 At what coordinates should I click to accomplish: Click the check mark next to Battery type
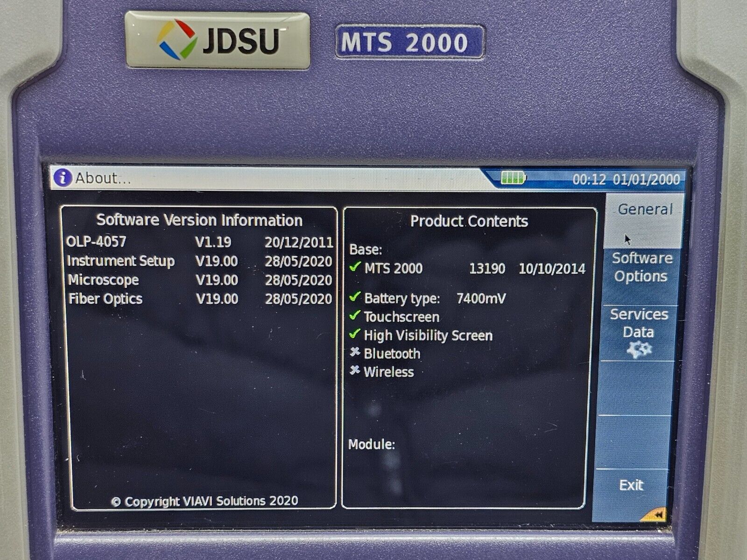(x=355, y=297)
